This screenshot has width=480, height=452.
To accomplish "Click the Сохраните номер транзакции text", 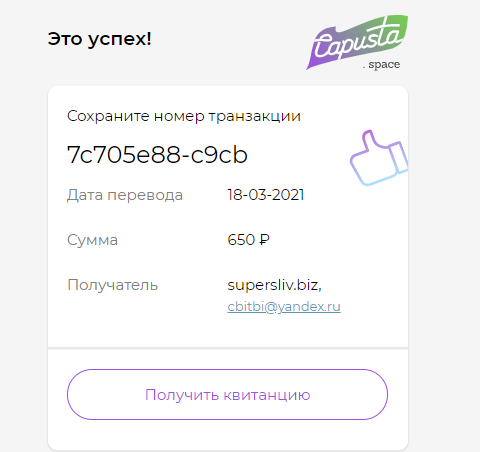I will [184, 116].
